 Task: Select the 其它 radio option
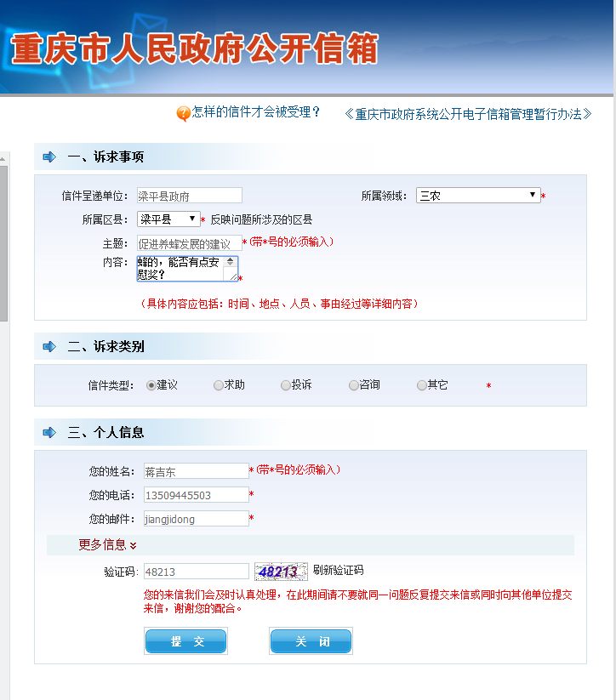click(422, 385)
